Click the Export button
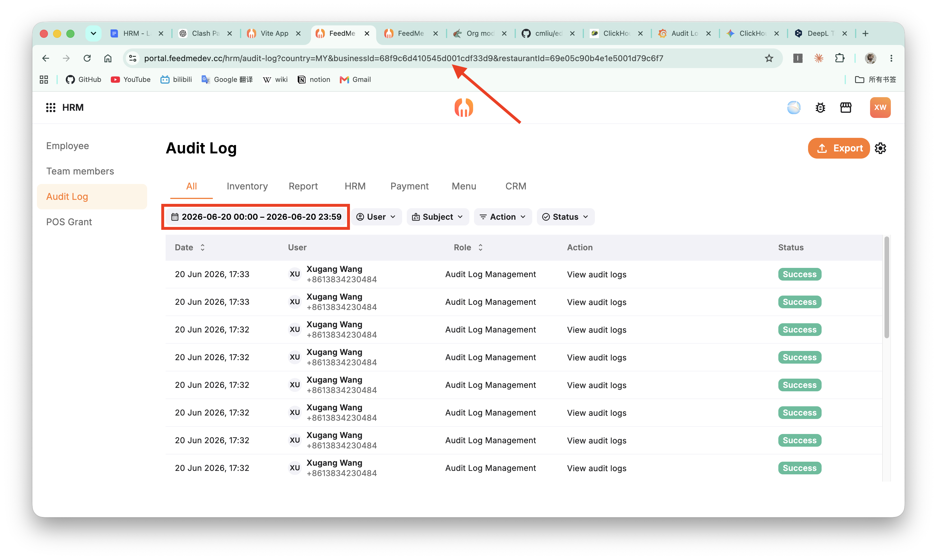Screen dimensions: 937x560 tap(838, 148)
